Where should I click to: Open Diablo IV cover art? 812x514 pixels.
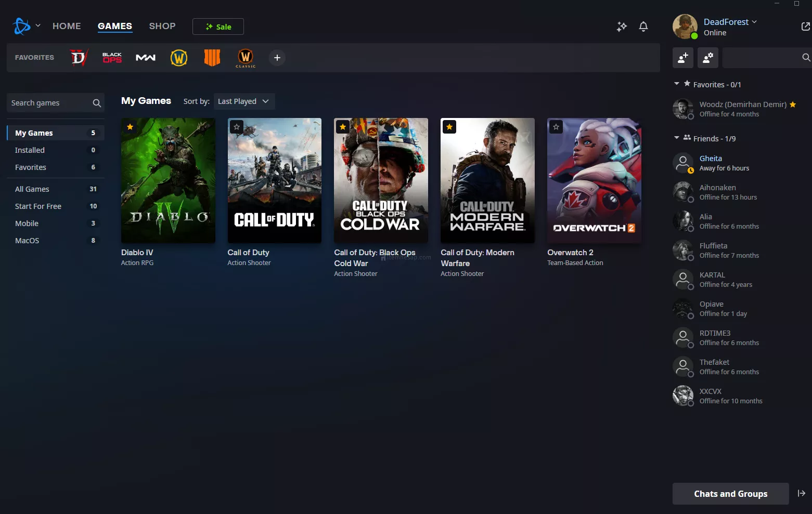click(168, 180)
